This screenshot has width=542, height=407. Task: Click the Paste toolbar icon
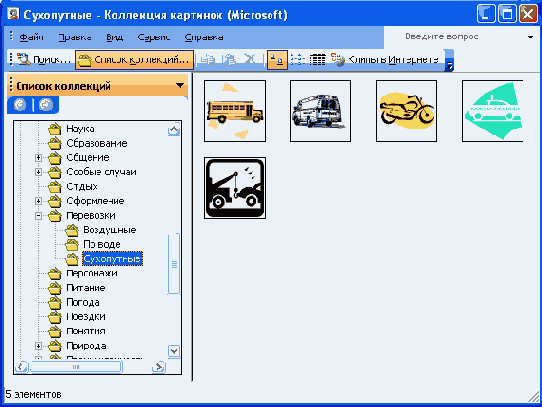[x=229, y=60]
